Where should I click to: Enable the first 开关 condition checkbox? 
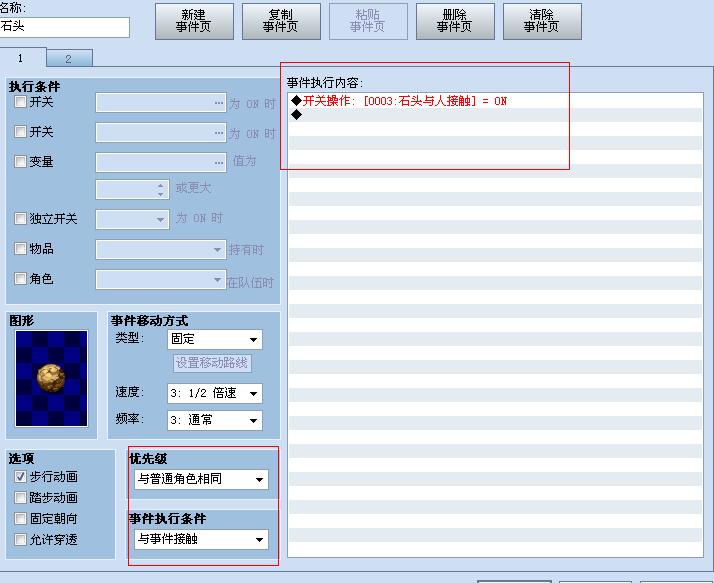point(20,102)
